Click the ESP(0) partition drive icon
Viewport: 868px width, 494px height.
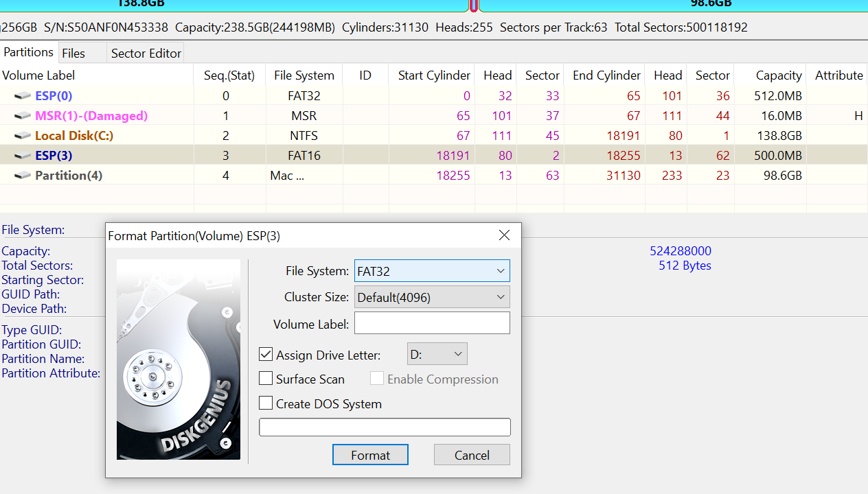(23, 96)
